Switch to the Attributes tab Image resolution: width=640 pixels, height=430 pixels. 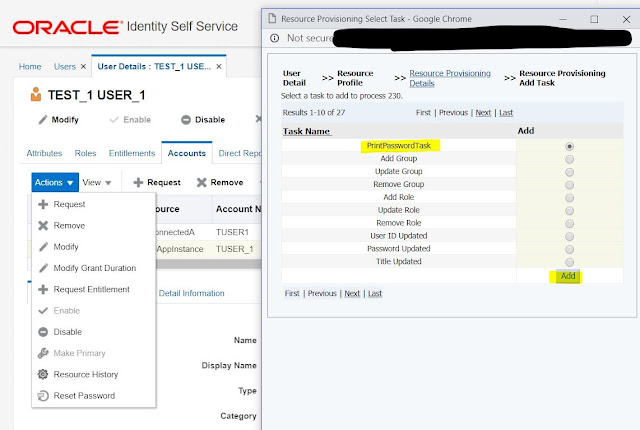(44, 153)
